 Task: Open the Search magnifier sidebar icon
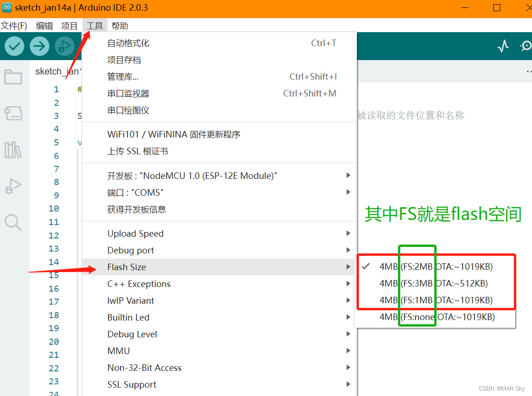coord(13,222)
